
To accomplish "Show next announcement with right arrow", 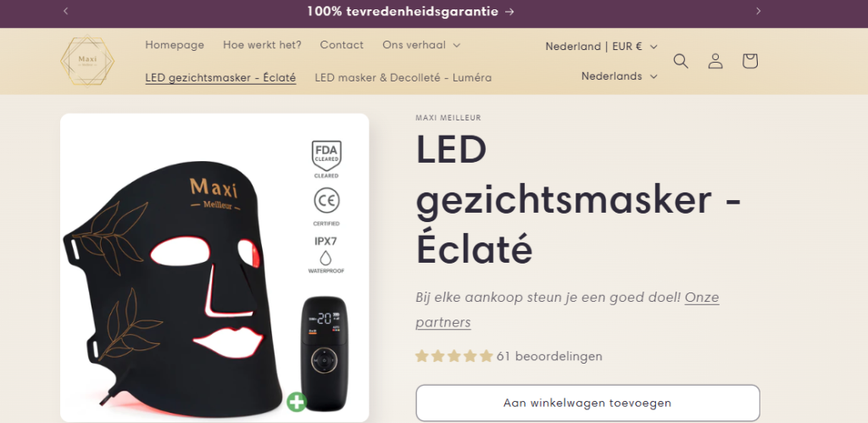I will click(759, 11).
